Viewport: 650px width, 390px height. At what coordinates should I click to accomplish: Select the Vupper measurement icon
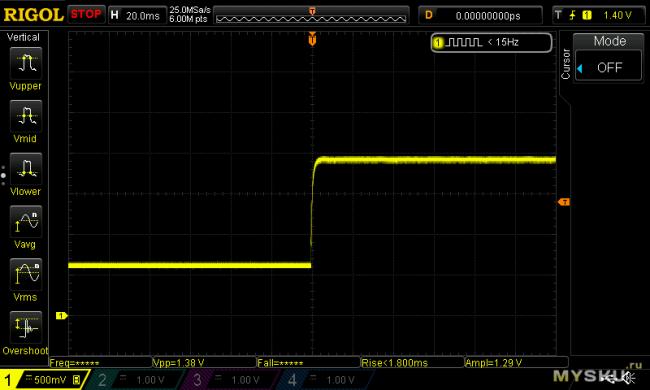pyautogui.click(x=26, y=63)
